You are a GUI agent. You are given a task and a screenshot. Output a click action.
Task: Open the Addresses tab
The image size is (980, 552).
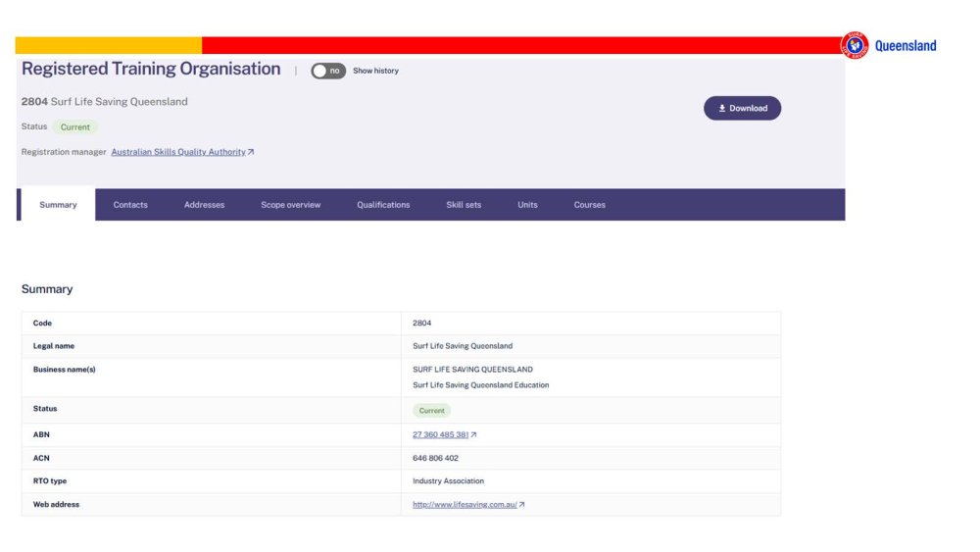click(205, 204)
